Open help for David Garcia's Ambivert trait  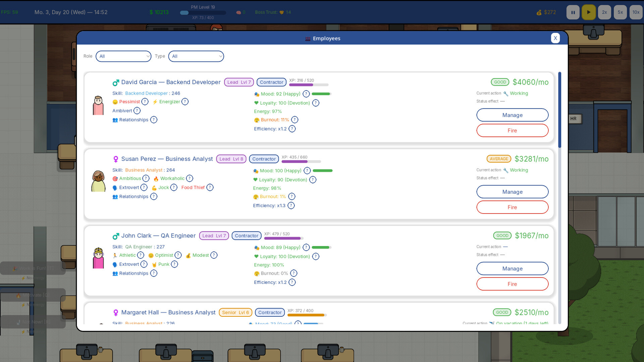pyautogui.click(x=137, y=111)
